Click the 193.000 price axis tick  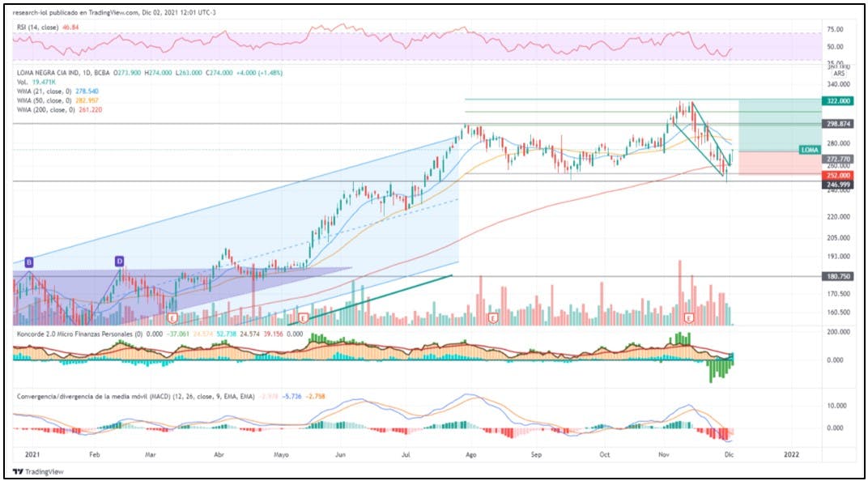pyautogui.click(x=839, y=257)
